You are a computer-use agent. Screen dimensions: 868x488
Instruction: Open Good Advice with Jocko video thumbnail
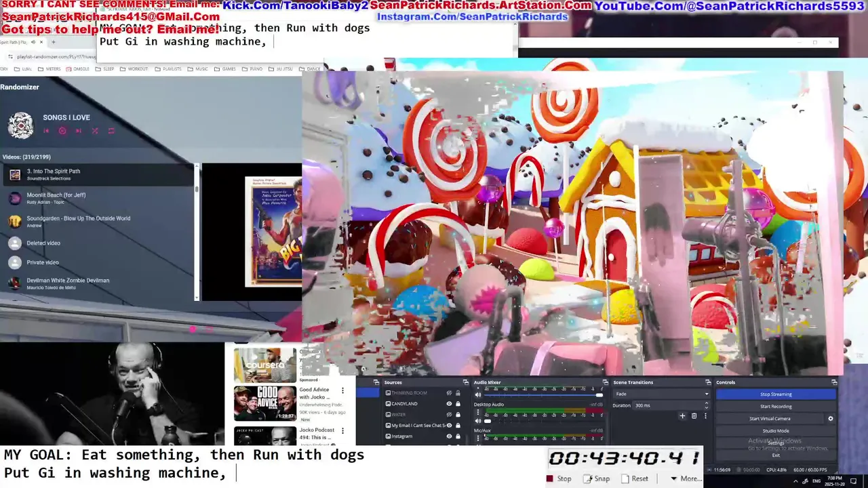click(265, 403)
